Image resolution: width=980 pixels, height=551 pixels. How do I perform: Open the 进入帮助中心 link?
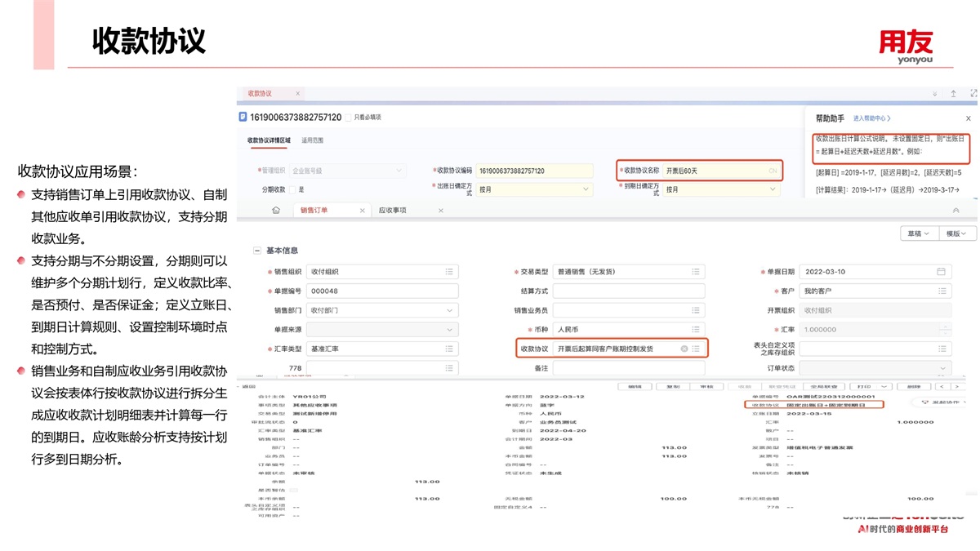pos(871,118)
